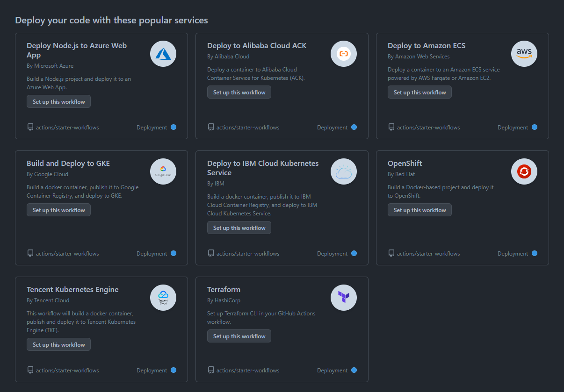Set up the Tencent Kubernetes Engine workflow
The image size is (564, 392).
pos(58,344)
